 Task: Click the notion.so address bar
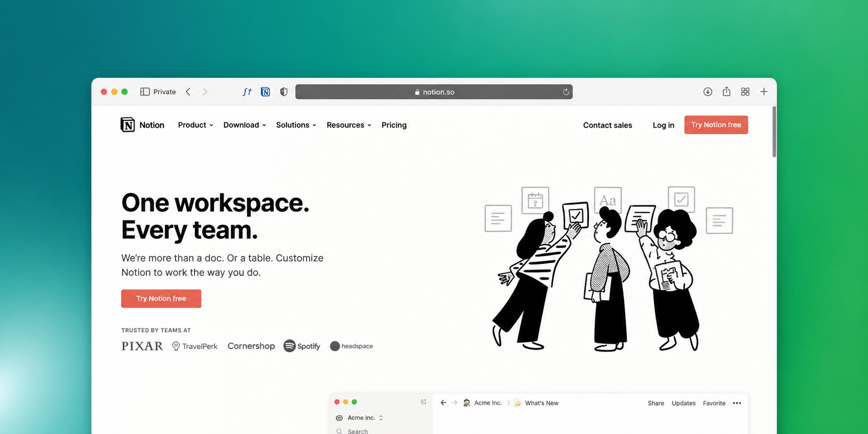coord(434,92)
